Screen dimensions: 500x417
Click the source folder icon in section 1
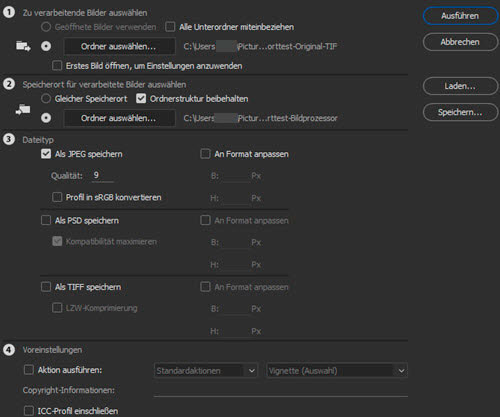(x=23, y=46)
